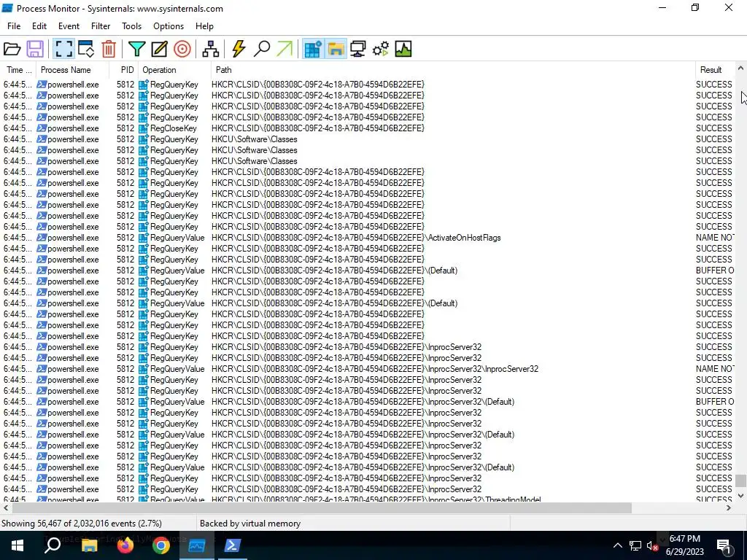The width and height of the screenshot is (747, 560).
Task: Toggle Show Process and Thread Activity
Action: pos(381,49)
